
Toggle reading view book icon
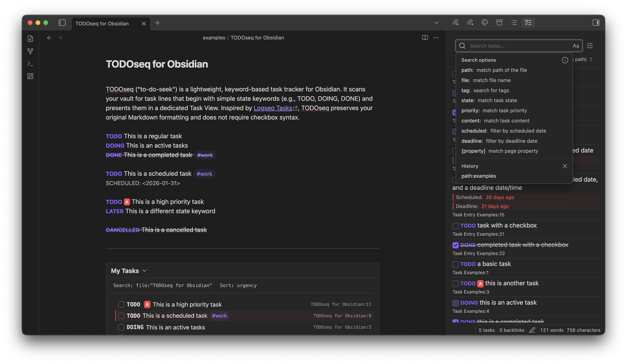(x=425, y=38)
